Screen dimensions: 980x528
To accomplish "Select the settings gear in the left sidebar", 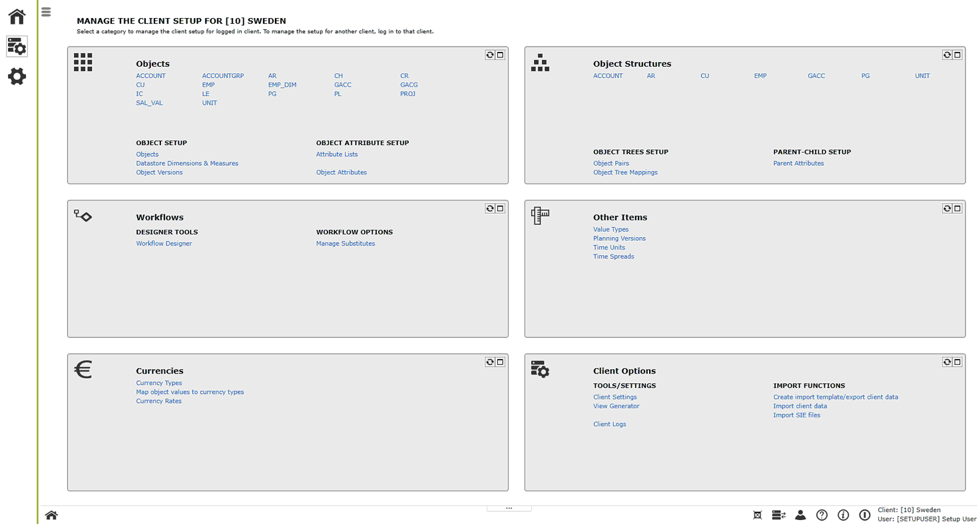I will (x=16, y=77).
